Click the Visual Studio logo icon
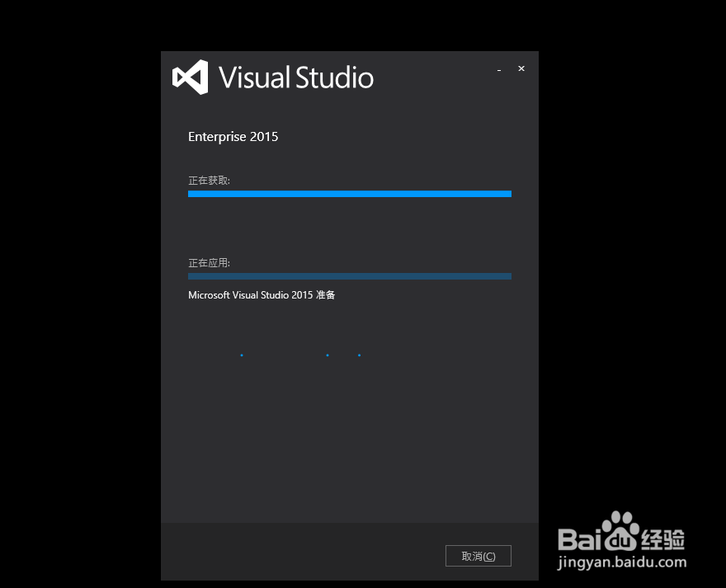Viewport: 726px width, 588px height. [x=191, y=77]
